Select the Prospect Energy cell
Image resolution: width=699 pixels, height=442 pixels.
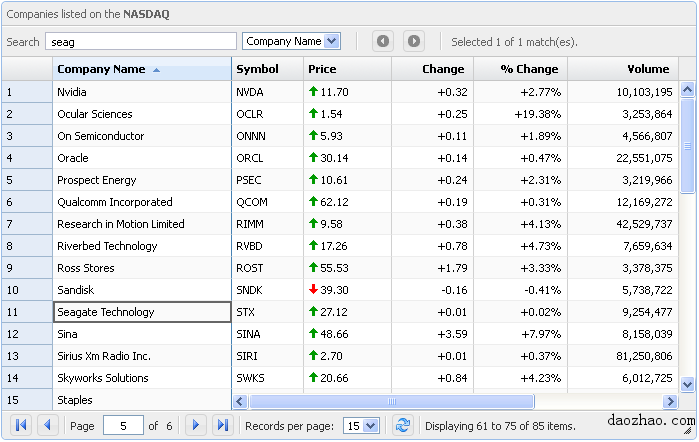[142, 180]
